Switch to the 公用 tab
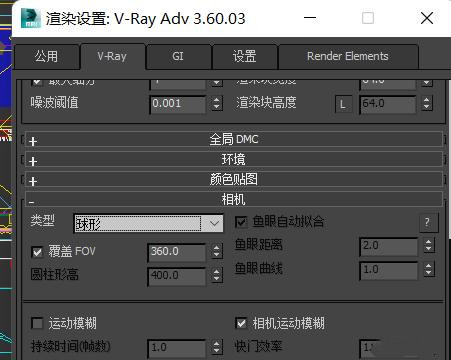The height and width of the screenshot is (360, 451). [x=47, y=56]
